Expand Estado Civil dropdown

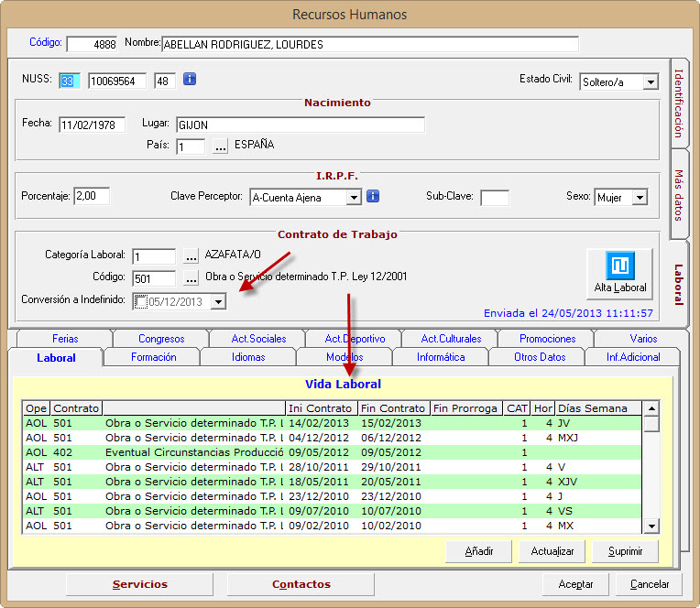point(651,82)
